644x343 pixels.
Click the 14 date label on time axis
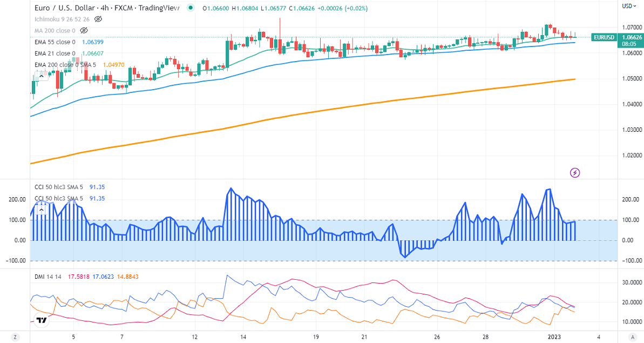[243, 337]
